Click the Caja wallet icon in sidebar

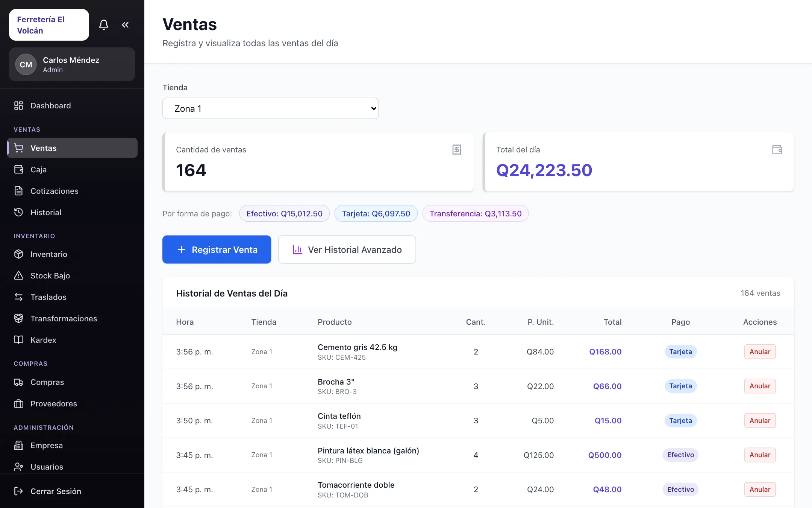pos(18,170)
